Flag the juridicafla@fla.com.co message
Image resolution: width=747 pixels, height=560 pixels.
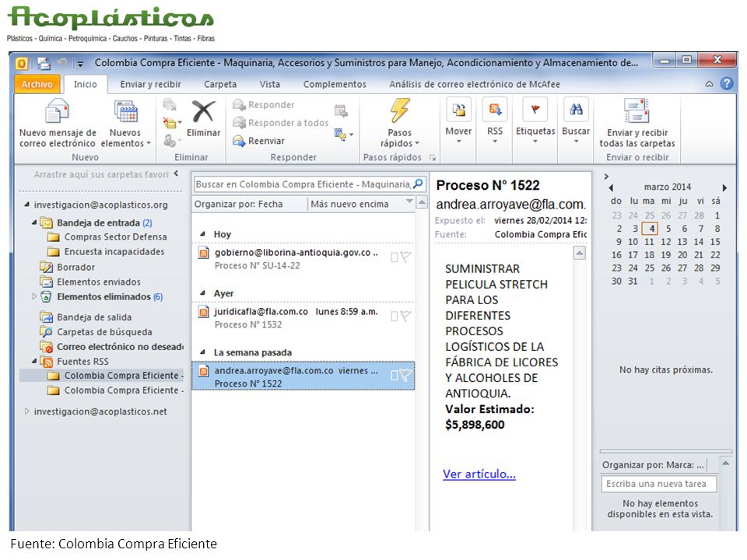[405, 317]
